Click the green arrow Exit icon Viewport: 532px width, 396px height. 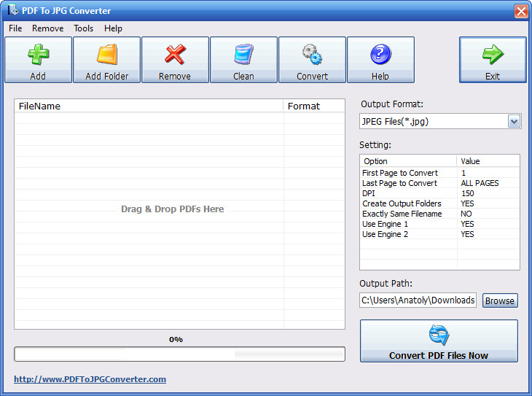[493, 55]
